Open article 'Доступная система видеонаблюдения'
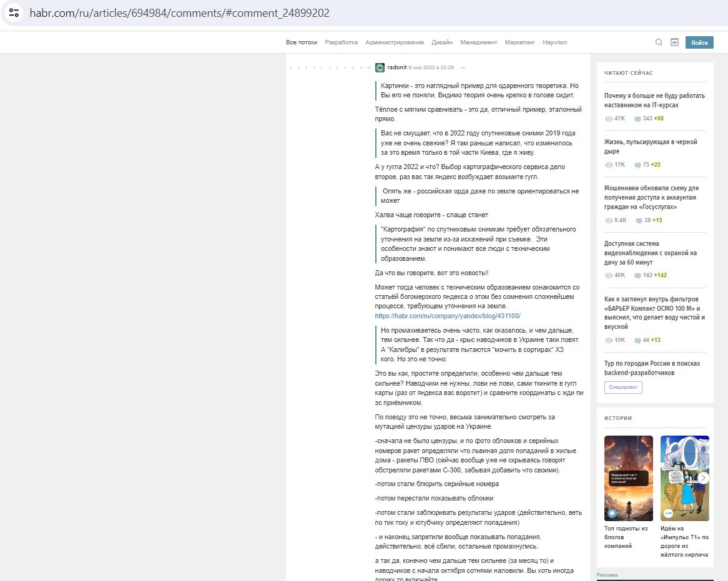 (651, 253)
